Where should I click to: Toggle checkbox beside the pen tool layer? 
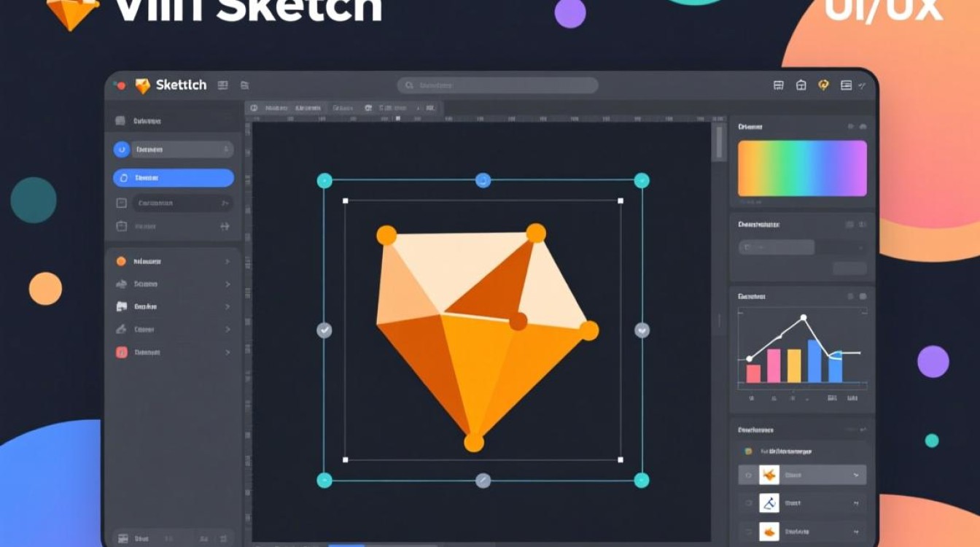click(747, 503)
